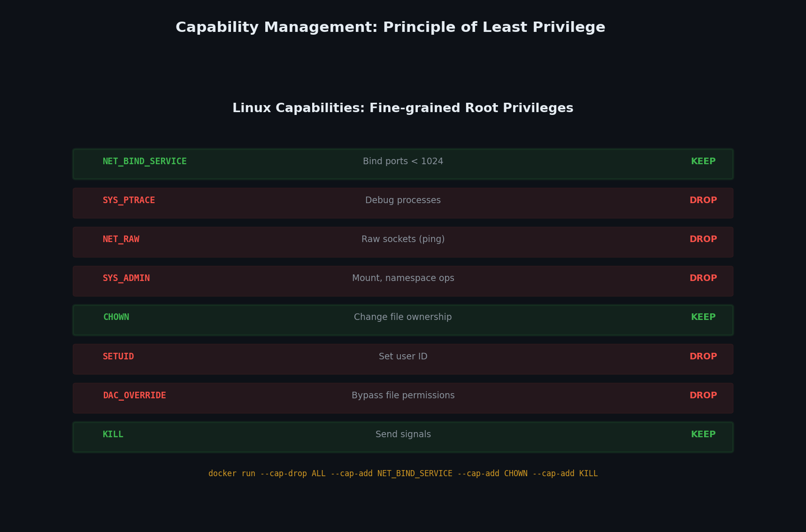The width and height of the screenshot is (806, 532).
Task: Click the SYS_ADMIN capability name
Action: [x=126, y=278]
